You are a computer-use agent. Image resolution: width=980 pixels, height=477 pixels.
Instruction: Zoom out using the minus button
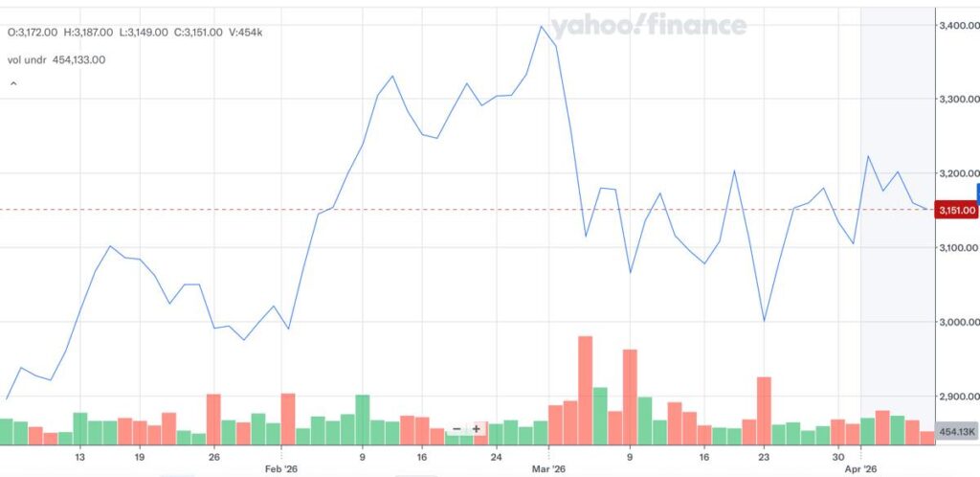457,429
